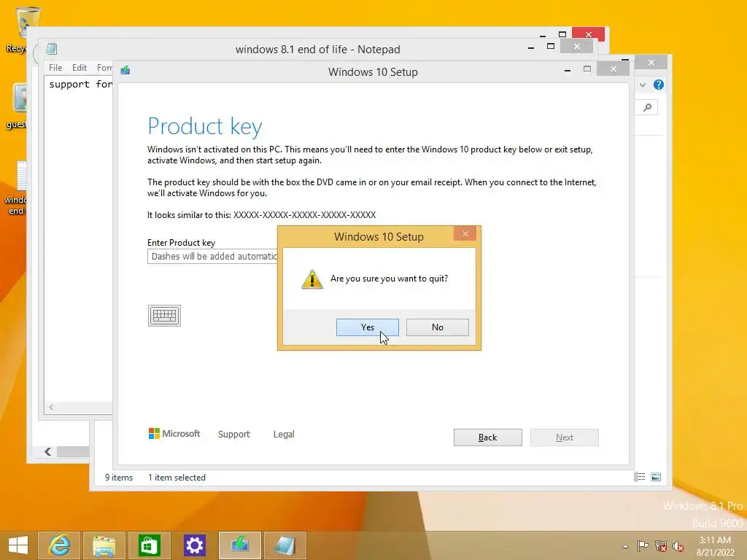Click the File Explorer search magnifier
The height and width of the screenshot is (560, 747).
(x=648, y=107)
